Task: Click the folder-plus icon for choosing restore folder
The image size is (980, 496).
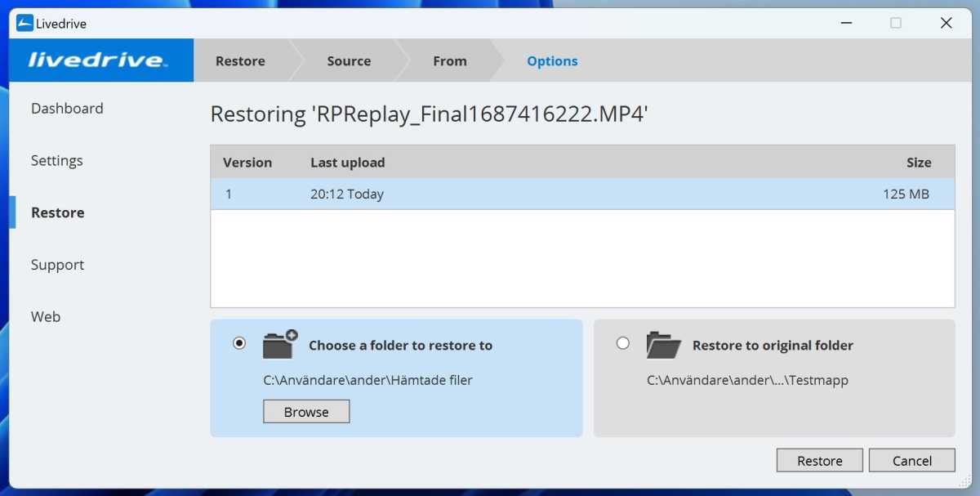Action: (x=279, y=343)
